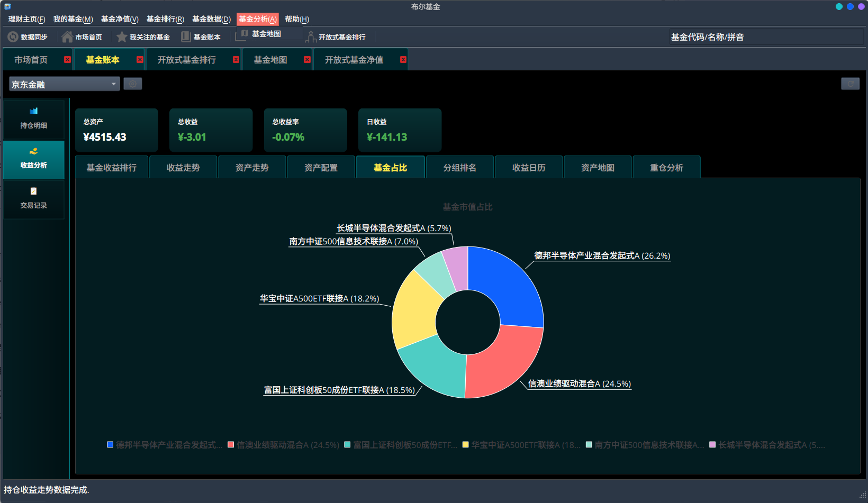Open 交易记录 sidebar icon

[34, 191]
